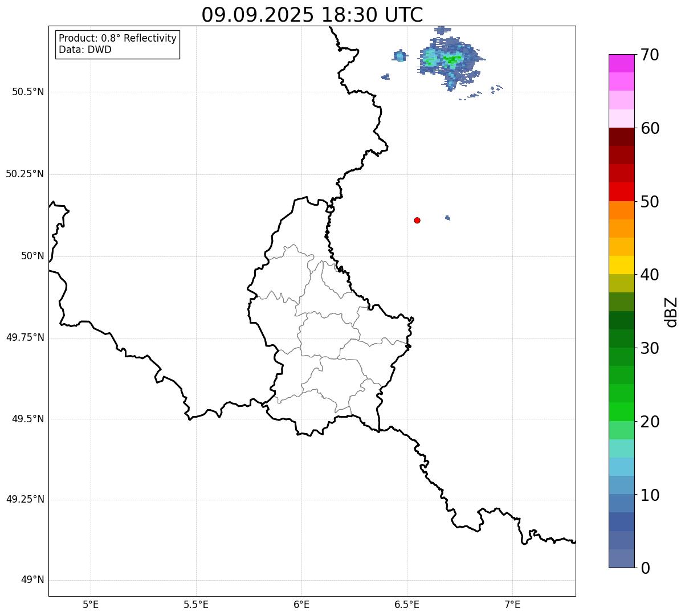Click the small cyan echo left of main cell

tap(400, 56)
